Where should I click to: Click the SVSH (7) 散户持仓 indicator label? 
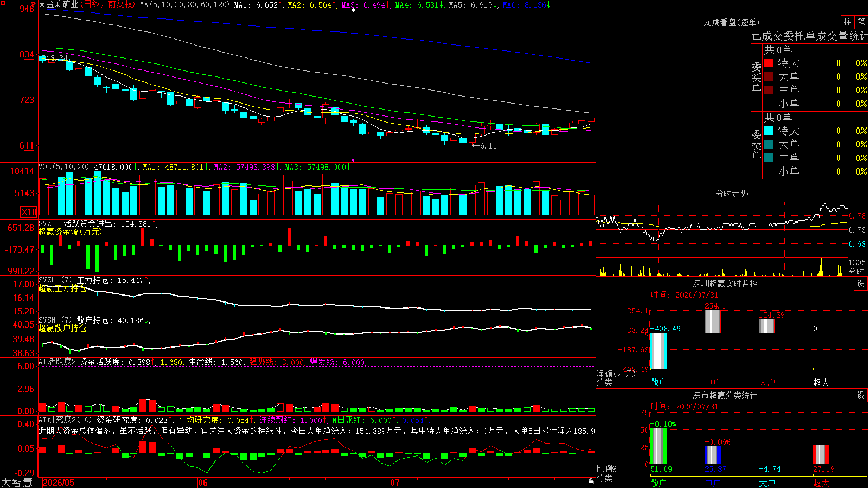pyautogui.click(x=76, y=320)
